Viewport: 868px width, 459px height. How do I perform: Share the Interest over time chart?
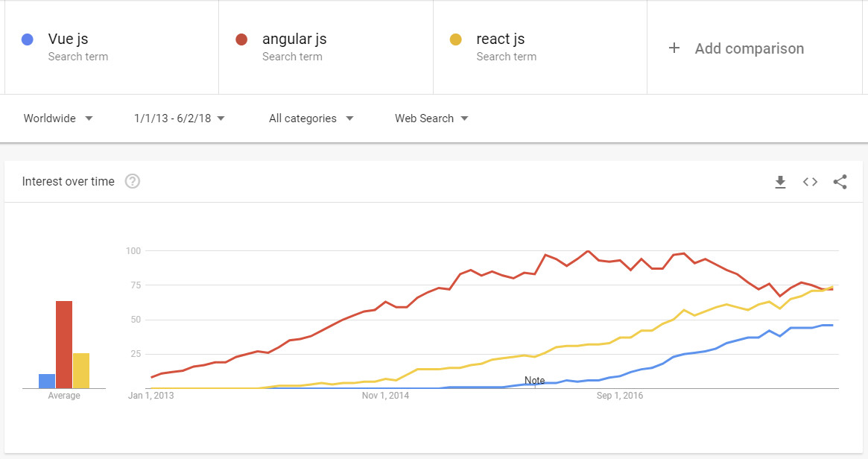(x=840, y=182)
